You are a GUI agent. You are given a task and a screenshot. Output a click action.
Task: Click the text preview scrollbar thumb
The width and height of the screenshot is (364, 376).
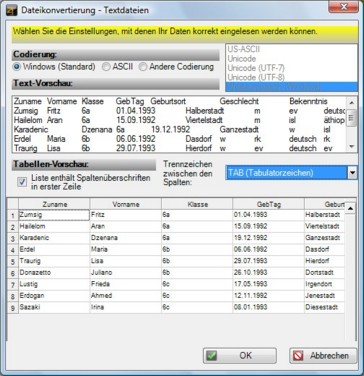coord(352,117)
